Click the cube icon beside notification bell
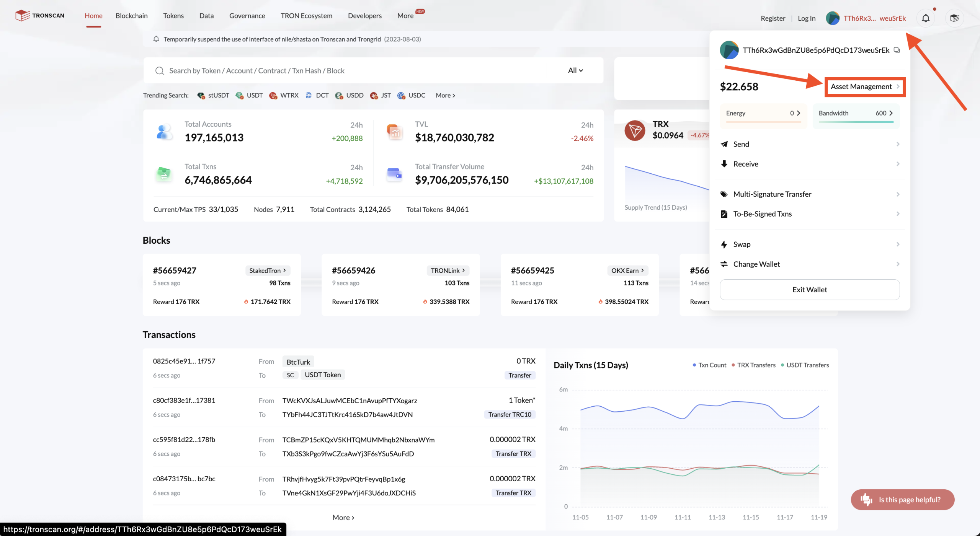The height and width of the screenshot is (536, 980). [x=954, y=18]
